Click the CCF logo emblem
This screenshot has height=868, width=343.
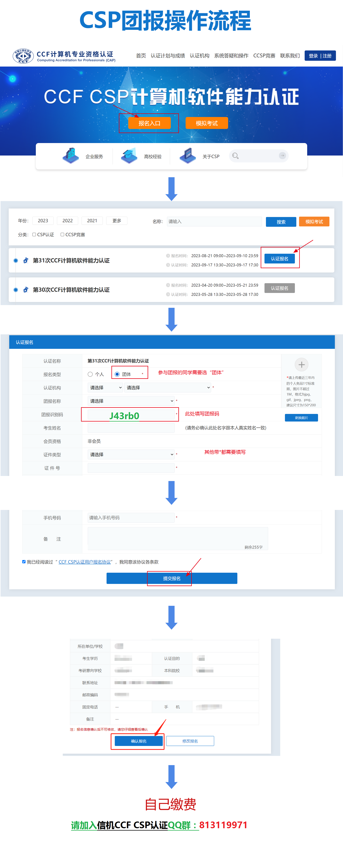click(23, 56)
